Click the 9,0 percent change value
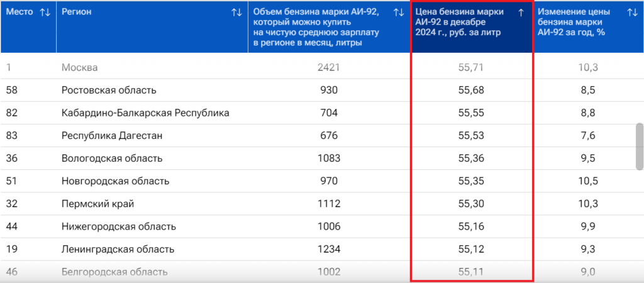This screenshot has height=283, width=644. point(588,272)
